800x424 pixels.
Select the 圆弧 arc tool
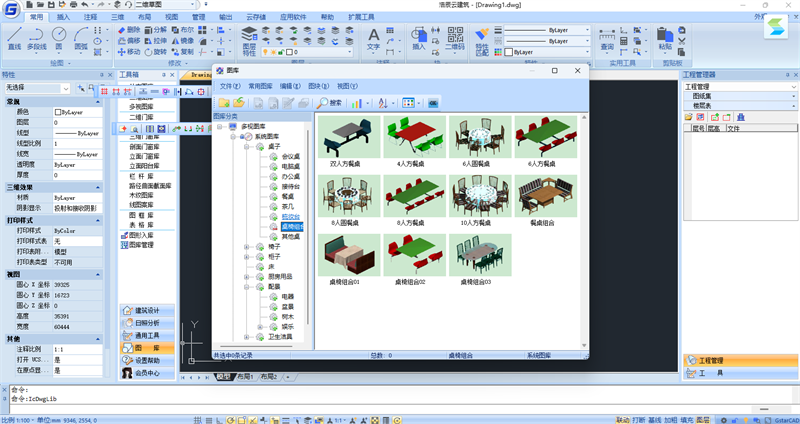pos(81,39)
